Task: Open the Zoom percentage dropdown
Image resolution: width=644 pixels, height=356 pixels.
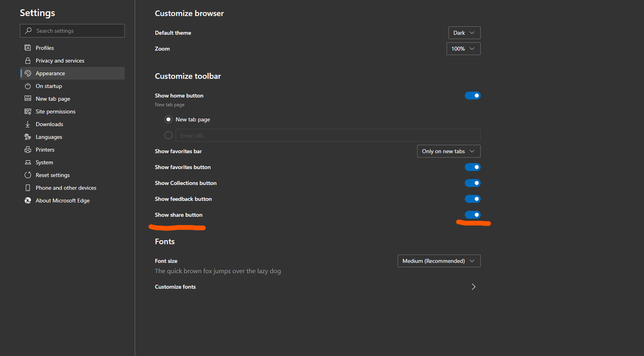Action: click(x=463, y=48)
